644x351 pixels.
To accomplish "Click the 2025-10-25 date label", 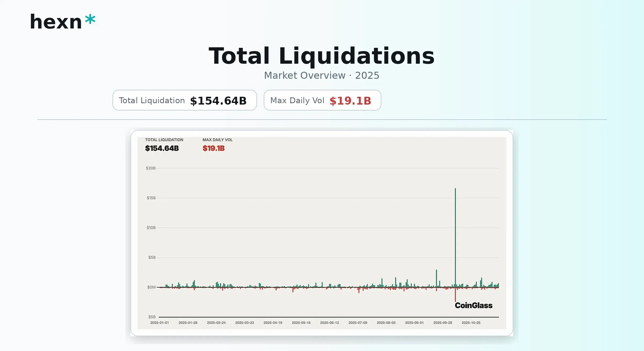I will pyautogui.click(x=471, y=323).
